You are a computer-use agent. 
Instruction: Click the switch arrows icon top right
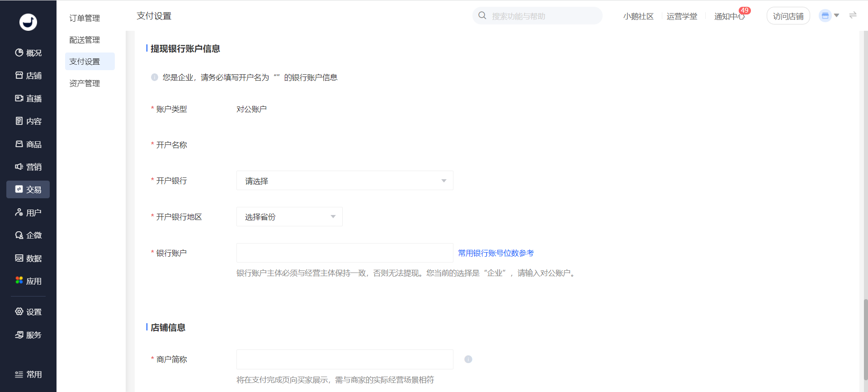[853, 15]
